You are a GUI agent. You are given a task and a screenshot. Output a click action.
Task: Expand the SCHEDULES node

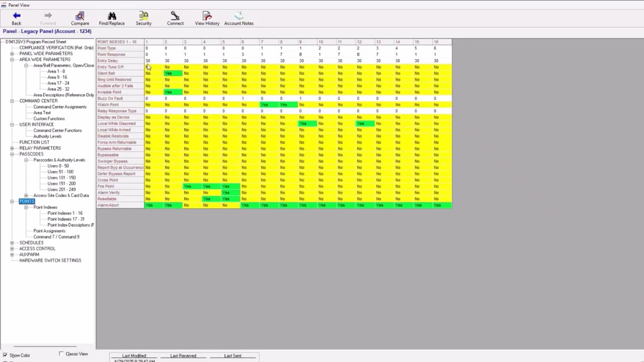pyautogui.click(x=12, y=243)
